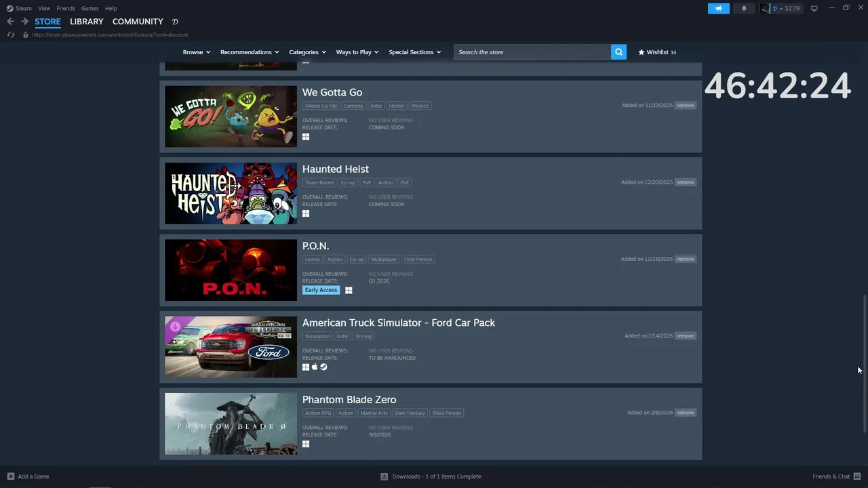Open Big Picture mode monitor icon
This screenshot has height=488, width=868.
coord(814,8)
